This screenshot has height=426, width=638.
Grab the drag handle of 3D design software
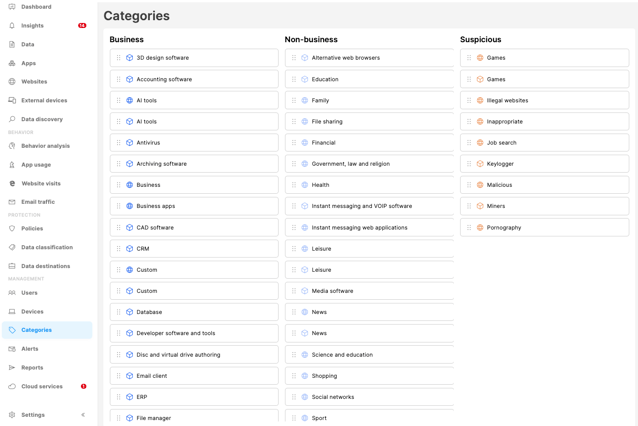118,58
